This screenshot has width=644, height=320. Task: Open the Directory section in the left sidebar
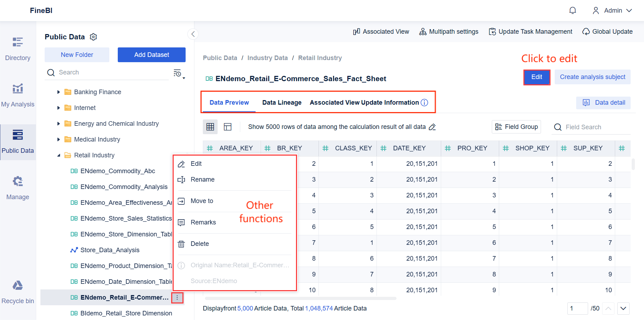18,48
